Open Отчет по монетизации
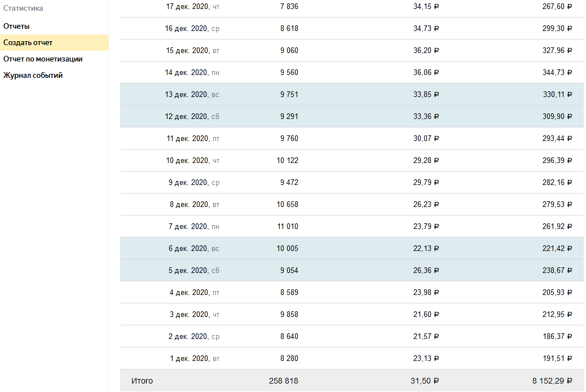The image size is (586, 392). 43,59
